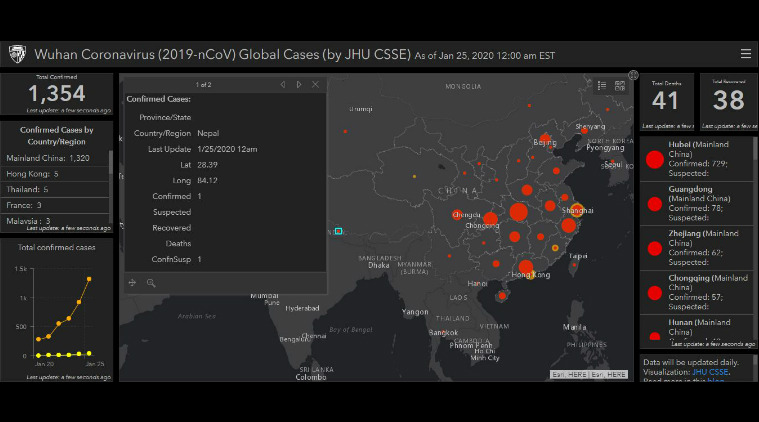Screen dimensions: 759x422
Task: Click the expand map icon at the corner
Action: pyautogui.click(x=633, y=75)
